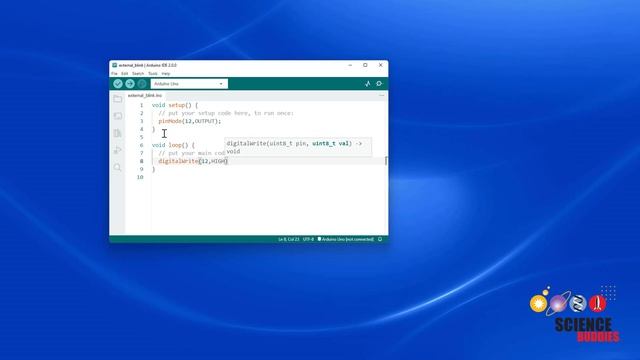640x360 pixels.
Task: Click the Start Debugging button in toolbar
Action: pyautogui.click(x=142, y=84)
